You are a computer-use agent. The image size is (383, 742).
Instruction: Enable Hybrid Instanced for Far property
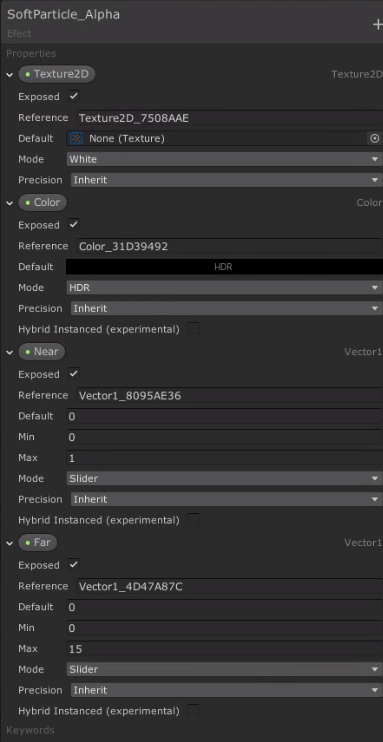point(193,710)
